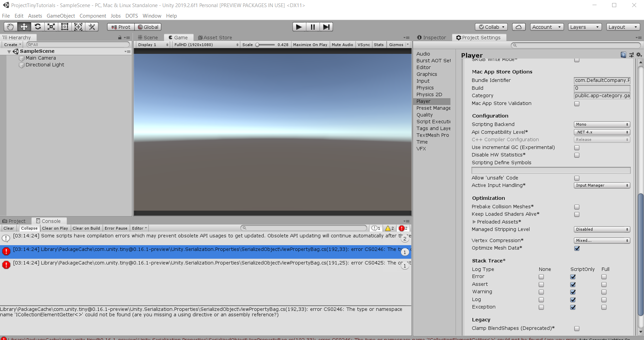644x340 pixels.
Task: Open Active Input Handling dropdown
Action: pos(602,185)
